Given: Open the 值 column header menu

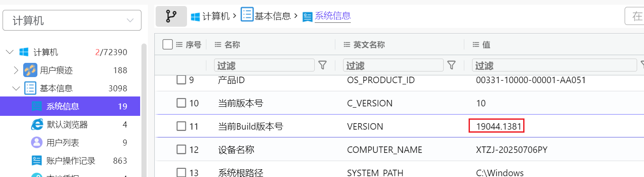Looking at the screenshot, I should coord(476,44).
